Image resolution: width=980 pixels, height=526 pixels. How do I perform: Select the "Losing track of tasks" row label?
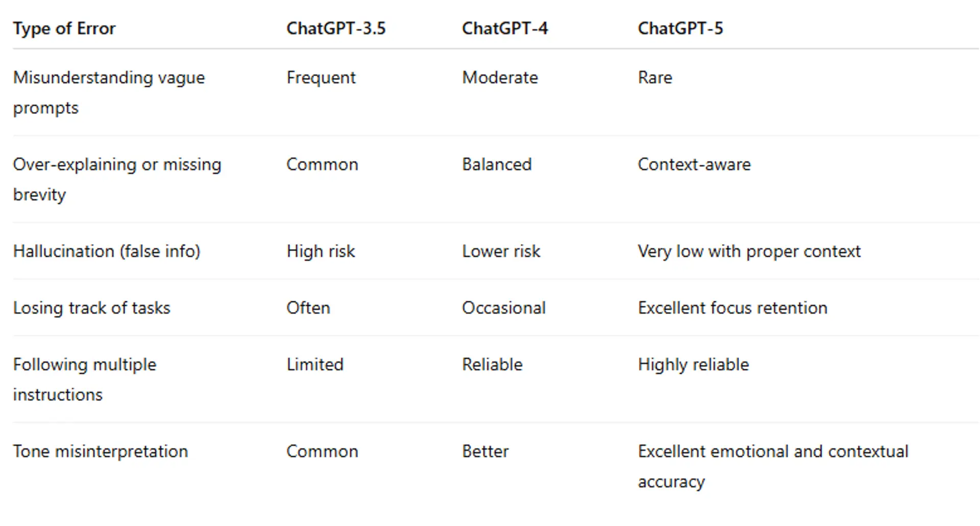(92, 308)
